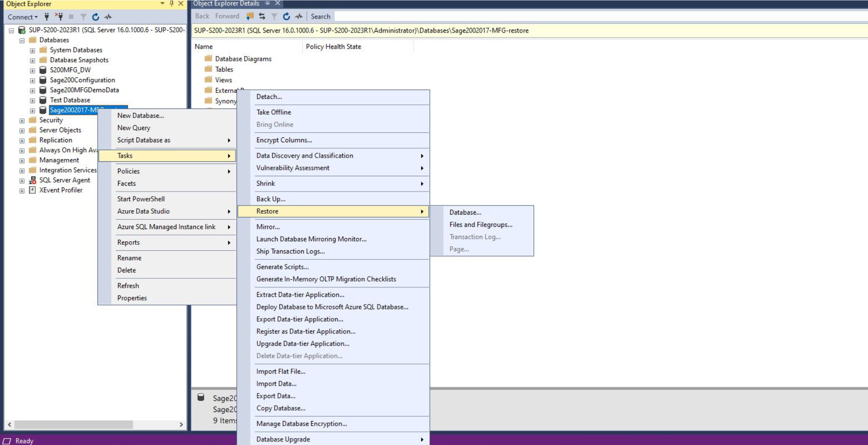Click the Database Diagrams folder icon
Screen dimensions: 868x445
pyautogui.click(x=208, y=58)
